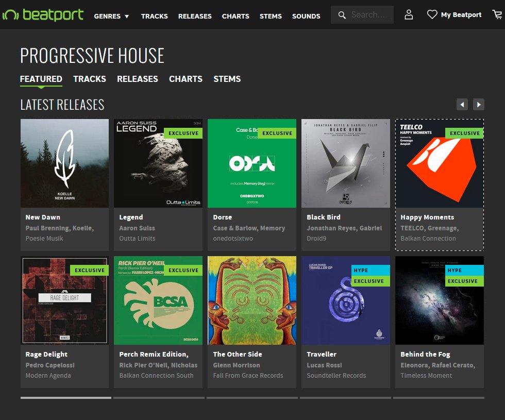Click the Dorse release title
Screen dimensions: 505x420
[223, 217]
